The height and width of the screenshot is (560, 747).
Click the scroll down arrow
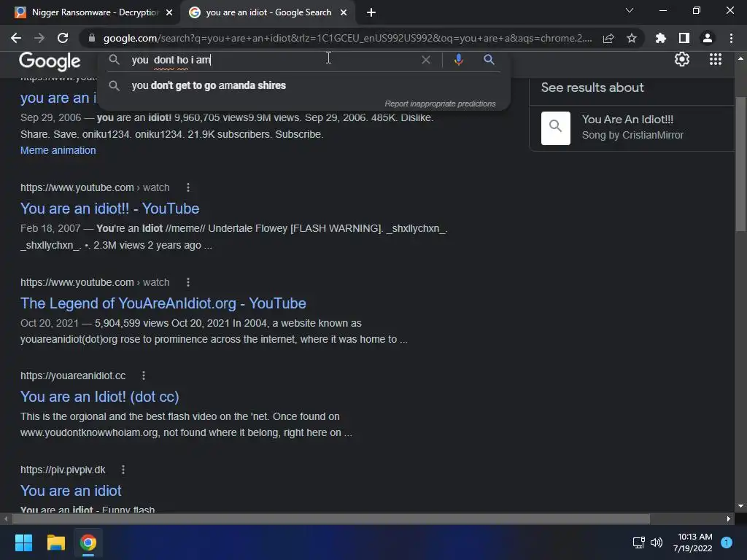point(740,506)
